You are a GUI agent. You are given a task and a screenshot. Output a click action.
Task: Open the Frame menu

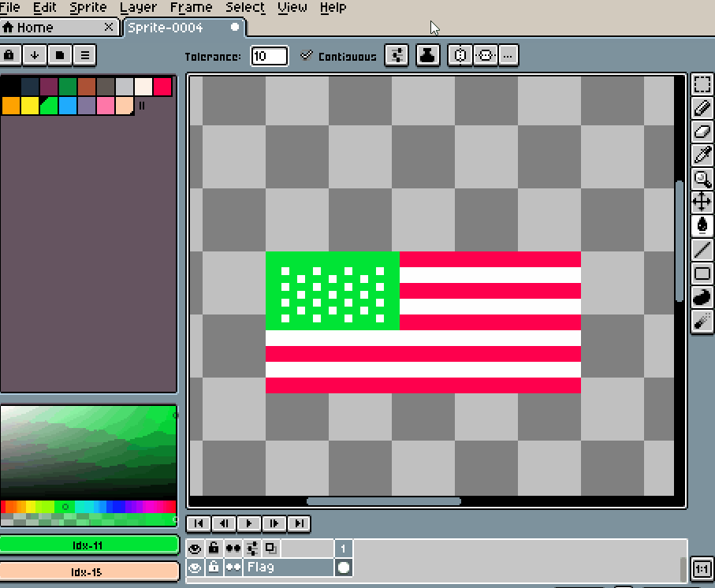click(x=191, y=7)
